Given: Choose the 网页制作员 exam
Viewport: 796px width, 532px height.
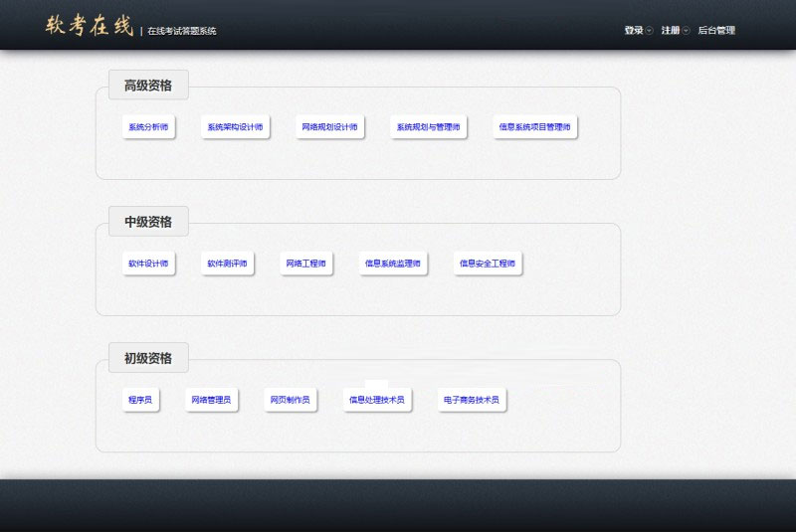Looking at the screenshot, I should (290, 400).
